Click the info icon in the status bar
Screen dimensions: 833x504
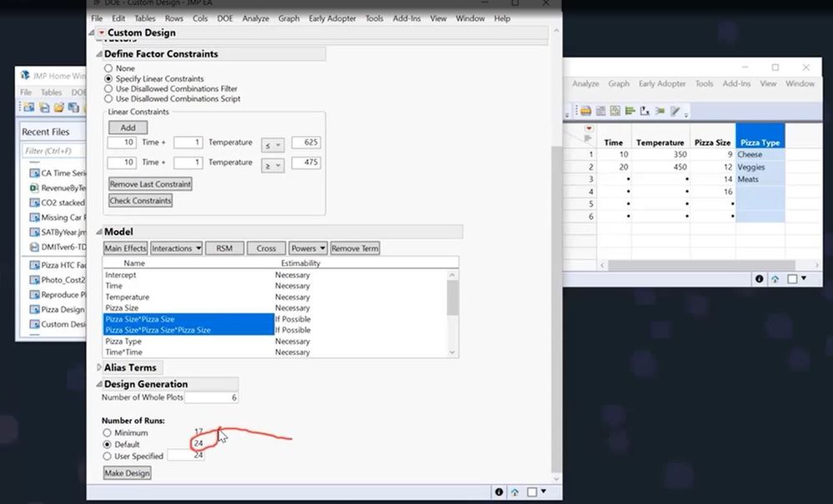[499, 492]
